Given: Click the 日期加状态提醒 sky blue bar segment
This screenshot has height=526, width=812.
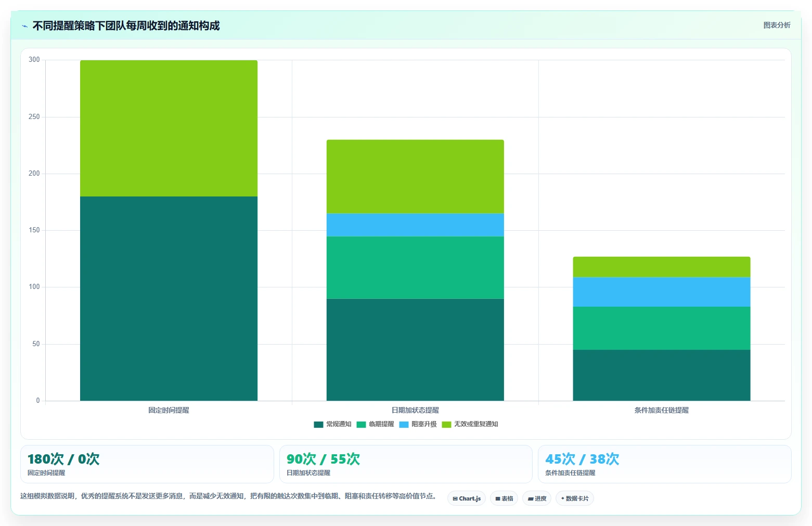Looking at the screenshot, I should coord(415,225).
